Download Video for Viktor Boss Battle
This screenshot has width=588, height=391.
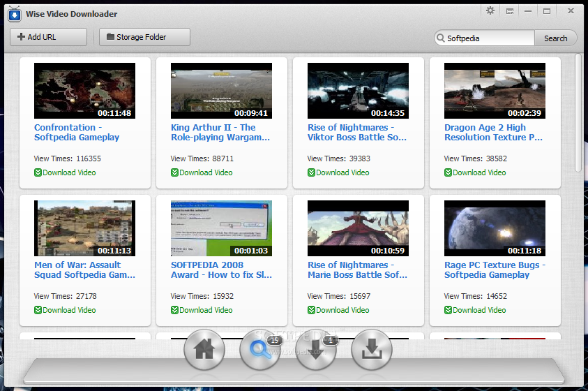338,172
